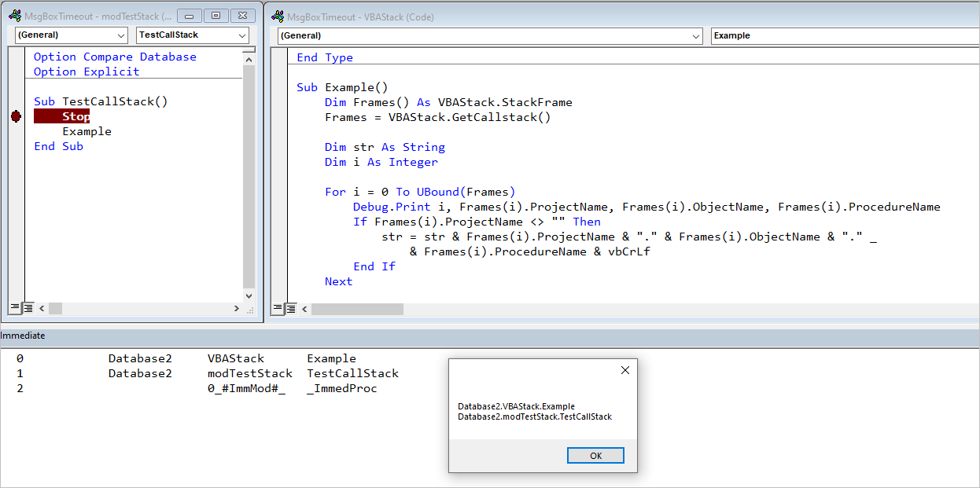This screenshot has width=980, height=488.
Task: Click Procedure View icon in VBAStack window
Action: pos(276,309)
